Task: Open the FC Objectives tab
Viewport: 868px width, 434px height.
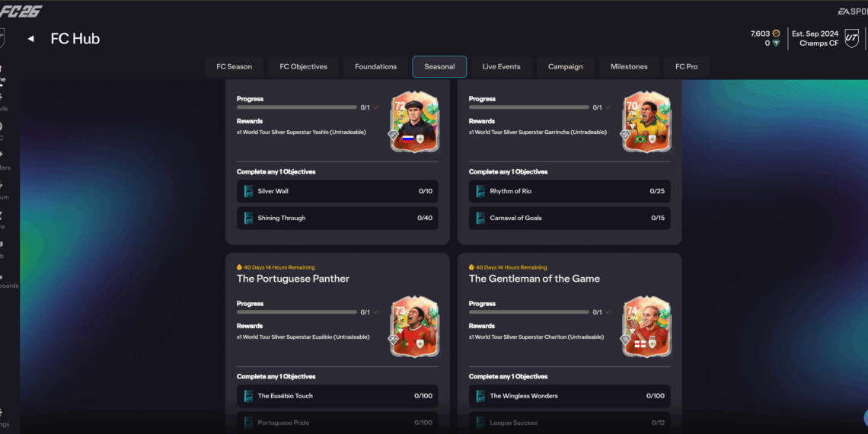Action: pos(303,67)
